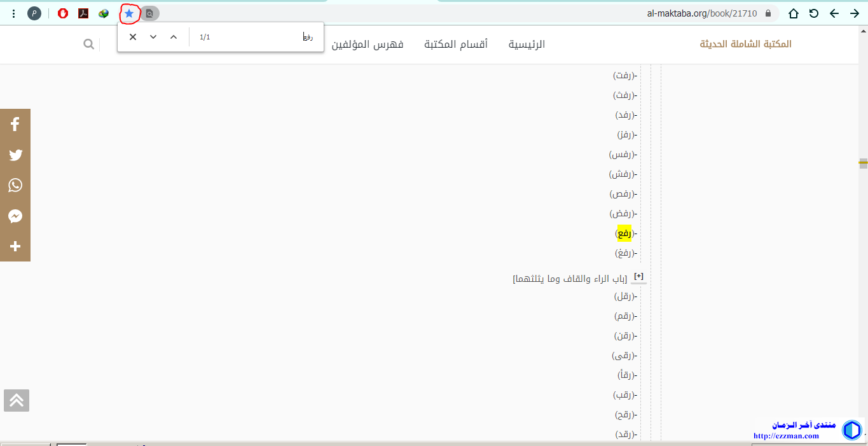Go to the browser home page icon
The image size is (868, 446).
[793, 13]
